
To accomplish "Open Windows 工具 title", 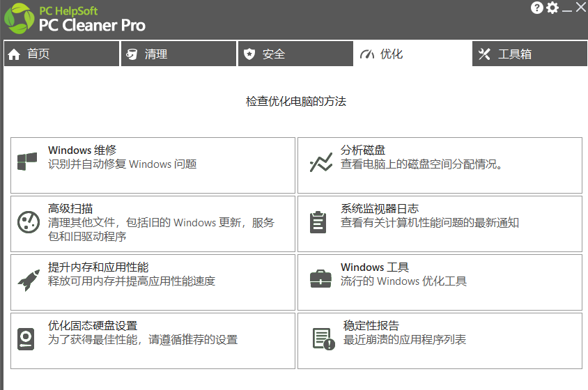I will pyautogui.click(x=375, y=267).
